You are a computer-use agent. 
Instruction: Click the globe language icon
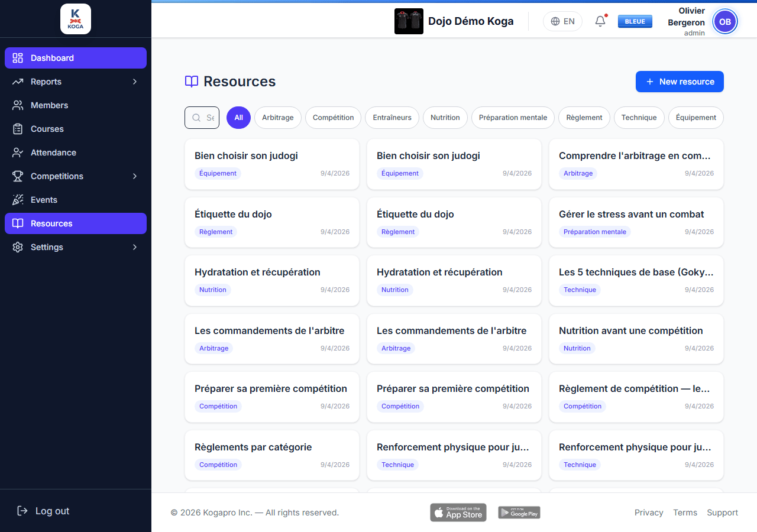click(x=555, y=21)
